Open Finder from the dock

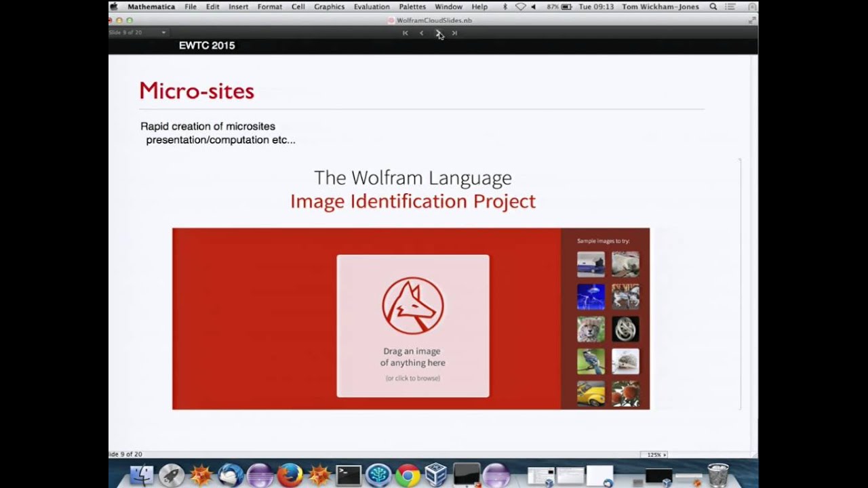[x=142, y=475]
